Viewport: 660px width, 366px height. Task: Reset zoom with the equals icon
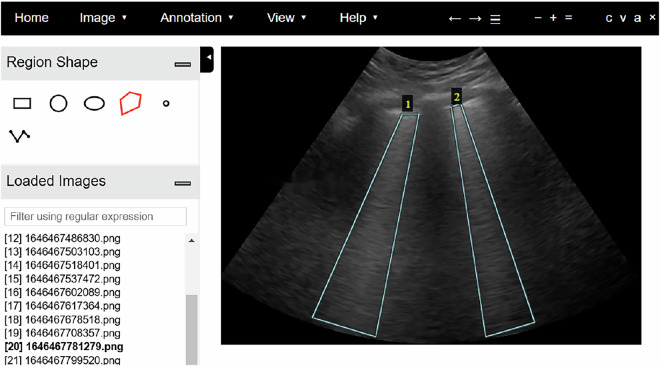click(569, 18)
